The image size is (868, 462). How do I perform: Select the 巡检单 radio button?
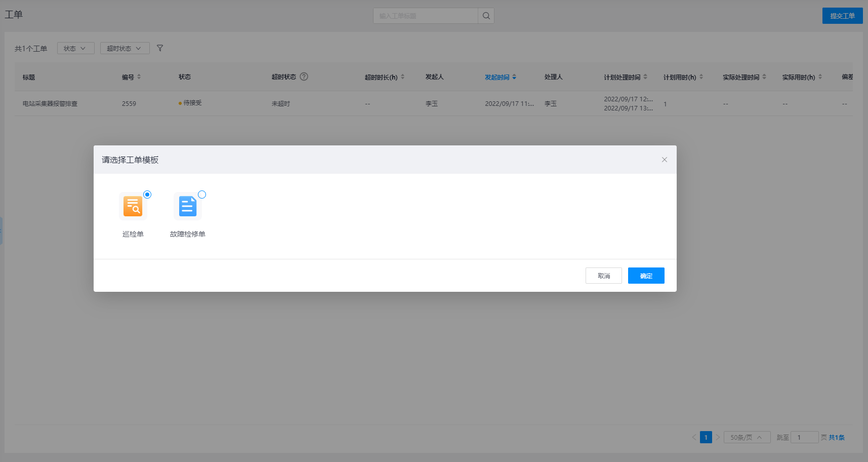(147, 195)
